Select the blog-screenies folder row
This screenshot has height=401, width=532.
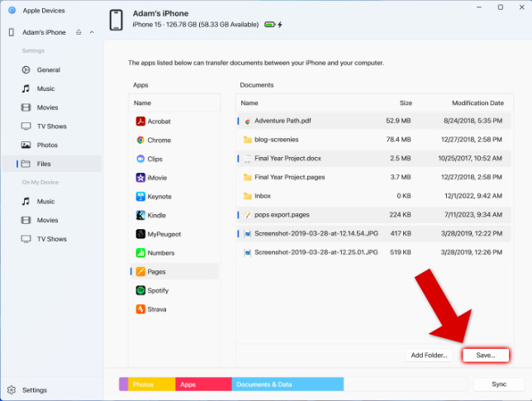click(374, 140)
